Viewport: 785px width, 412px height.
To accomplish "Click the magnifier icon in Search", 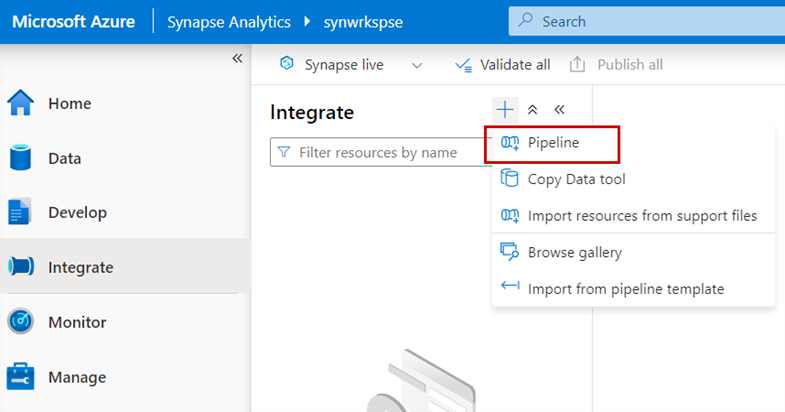I will pyautogui.click(x=526, y=21).
